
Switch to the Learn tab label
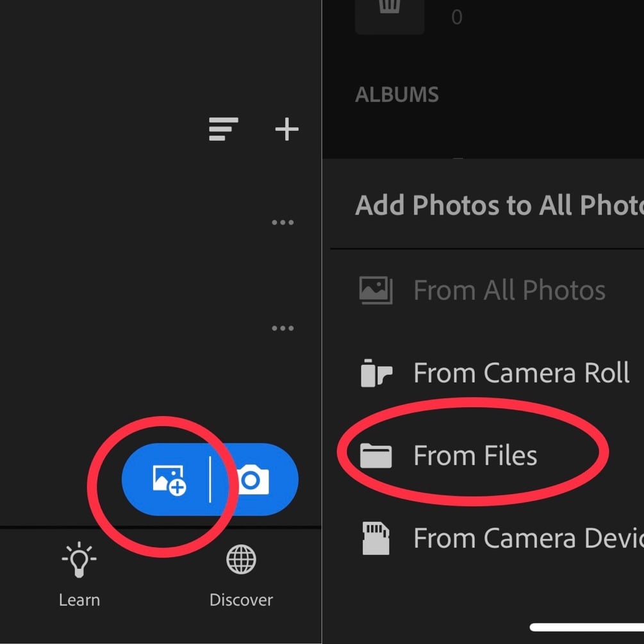[79, 600]
